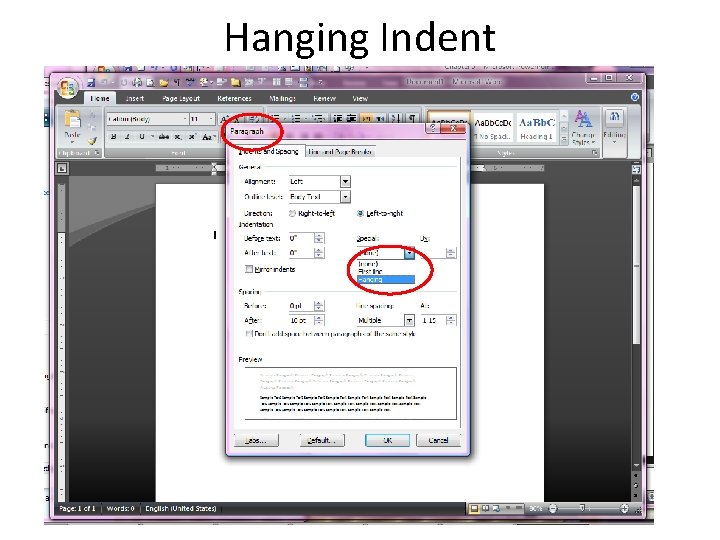Click the Change Case Aa button

(208, 137)
